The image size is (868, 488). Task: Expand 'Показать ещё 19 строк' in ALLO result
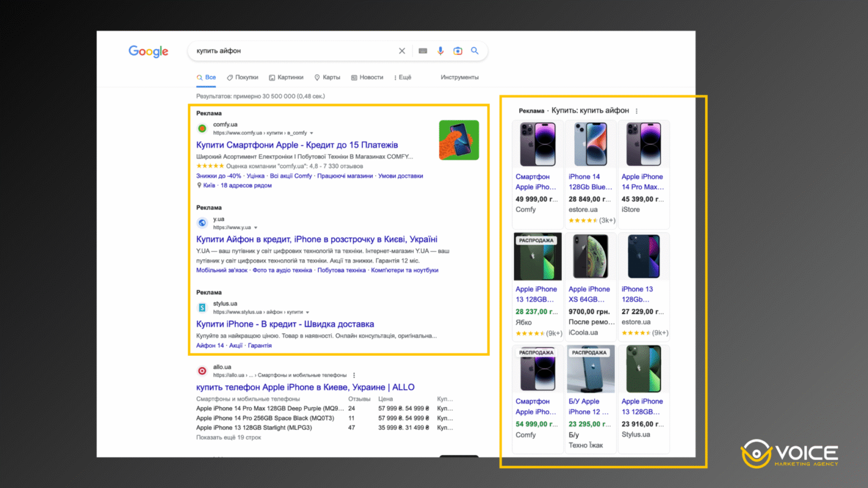point(228,437)
